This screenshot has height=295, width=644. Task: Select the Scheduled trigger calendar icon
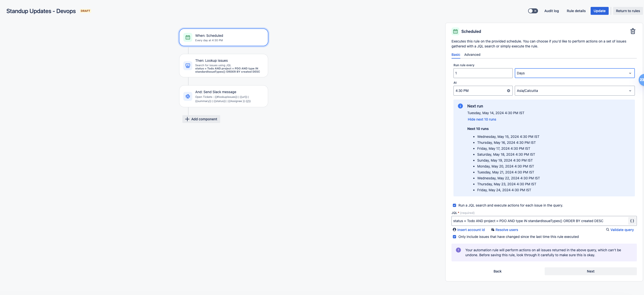(188, 37)
